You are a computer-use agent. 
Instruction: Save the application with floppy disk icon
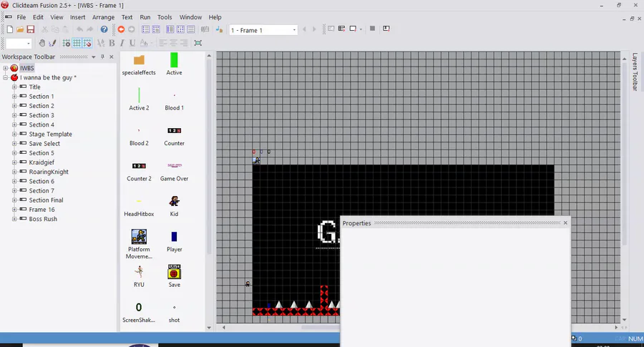click(x=30, y=29)
